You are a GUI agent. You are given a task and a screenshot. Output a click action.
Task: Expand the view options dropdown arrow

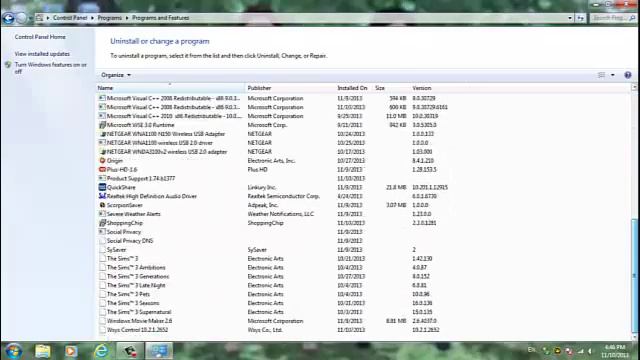point(613,75)
